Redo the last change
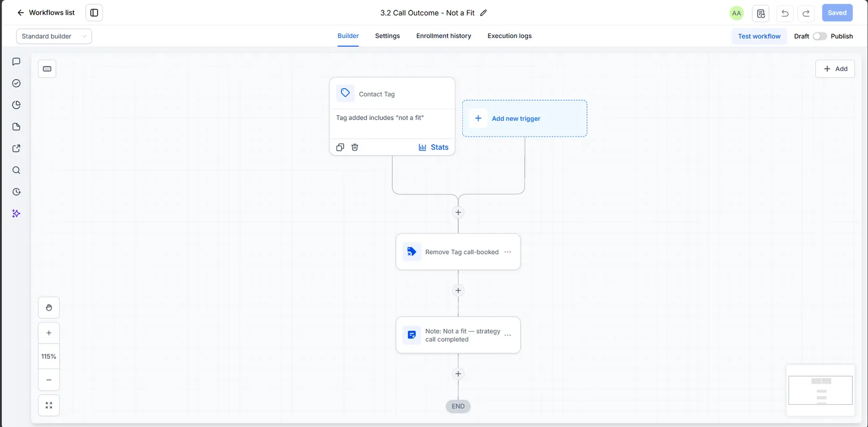Viewport: 868px width, 427px height. (806, 13)
